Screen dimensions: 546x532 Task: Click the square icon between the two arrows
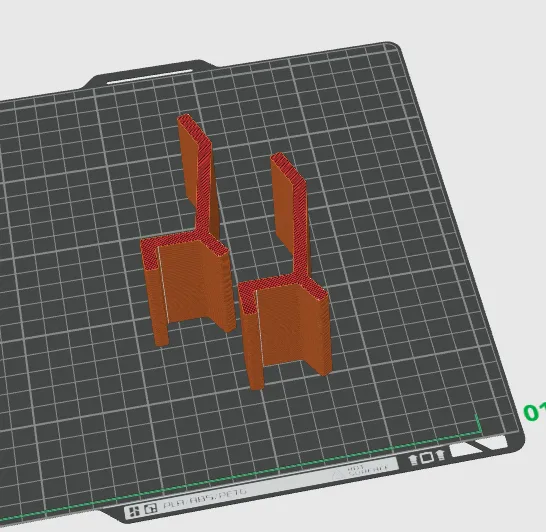(x=427, y=457)
